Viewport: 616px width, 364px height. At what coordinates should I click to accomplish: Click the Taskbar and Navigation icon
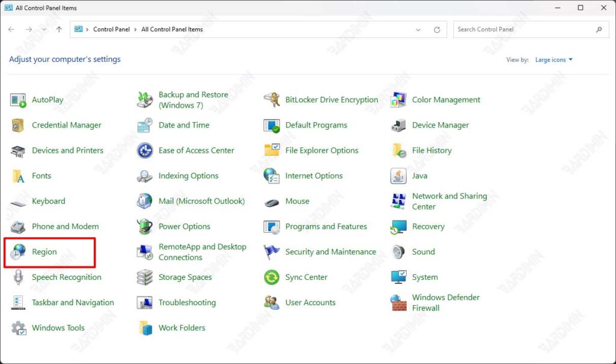[18, 303]
